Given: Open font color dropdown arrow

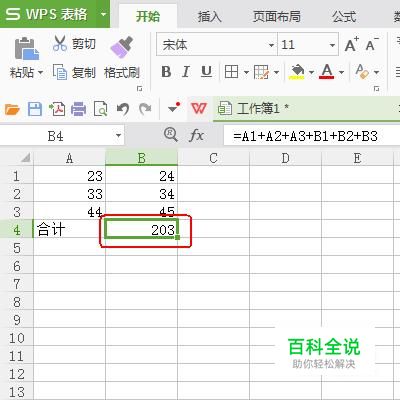Looking at the screenshot, I should point(341,72).
